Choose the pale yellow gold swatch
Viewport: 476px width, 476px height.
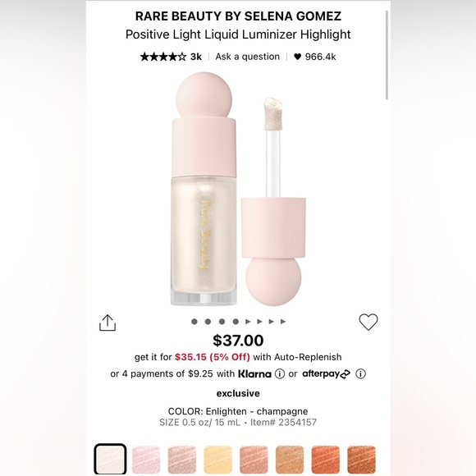pyautogui.click(x=217, y=460)
